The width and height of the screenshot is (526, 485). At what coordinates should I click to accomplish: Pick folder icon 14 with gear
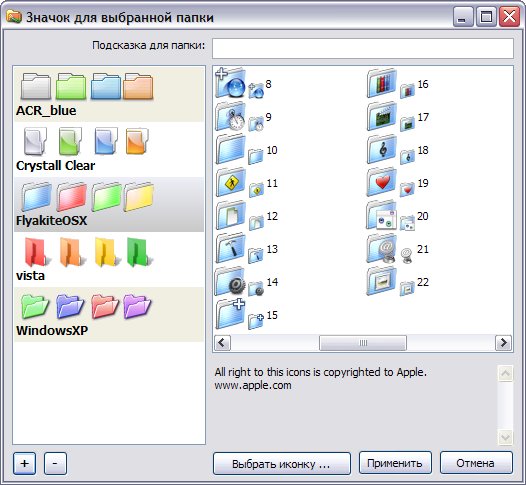coord(230,281)
